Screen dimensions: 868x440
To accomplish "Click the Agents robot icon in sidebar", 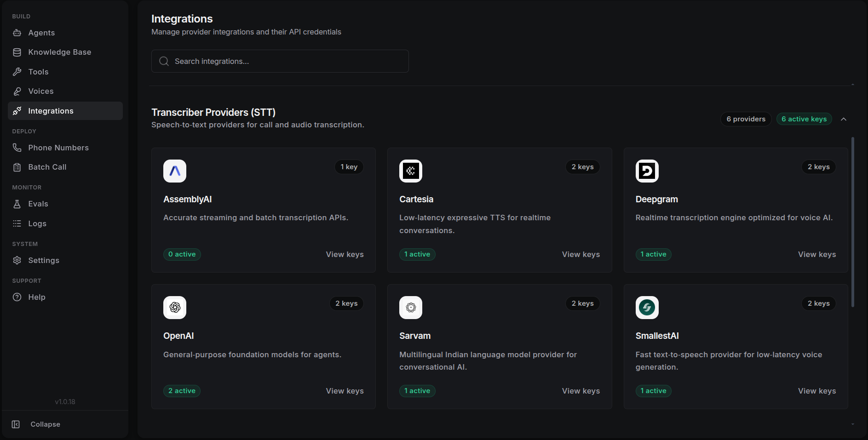I will pyautogui.click(x=17, y=33).
